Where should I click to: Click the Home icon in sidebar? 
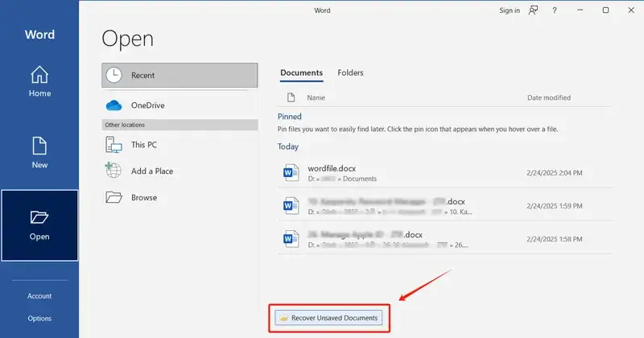39,75
